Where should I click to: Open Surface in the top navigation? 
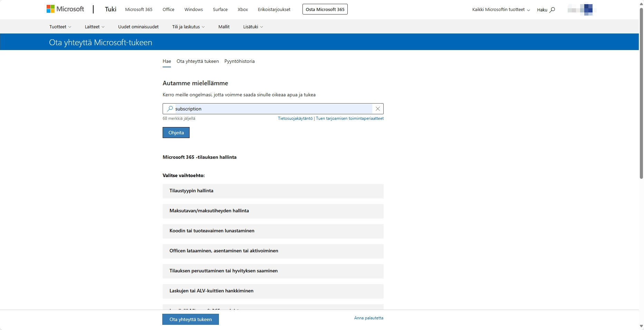pos(220,9)
